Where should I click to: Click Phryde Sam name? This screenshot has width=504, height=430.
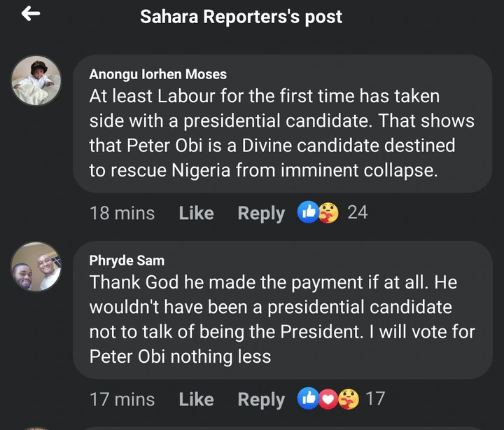(127, 261)
